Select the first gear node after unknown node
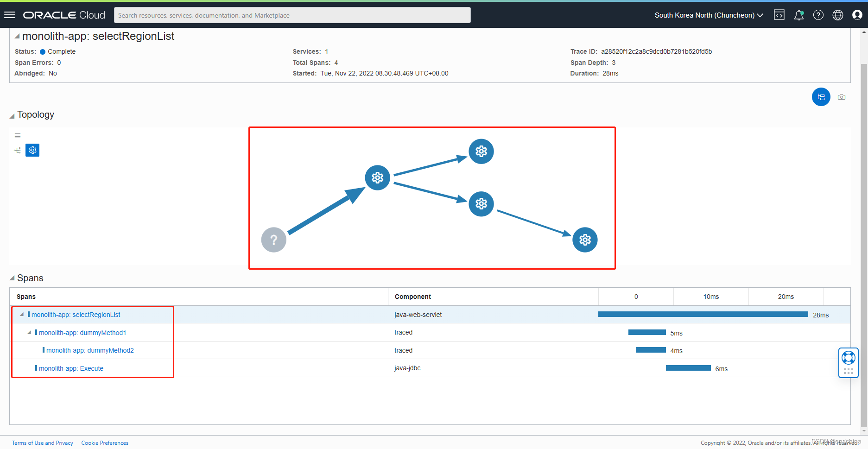868x449 pixels. point(378,177)
